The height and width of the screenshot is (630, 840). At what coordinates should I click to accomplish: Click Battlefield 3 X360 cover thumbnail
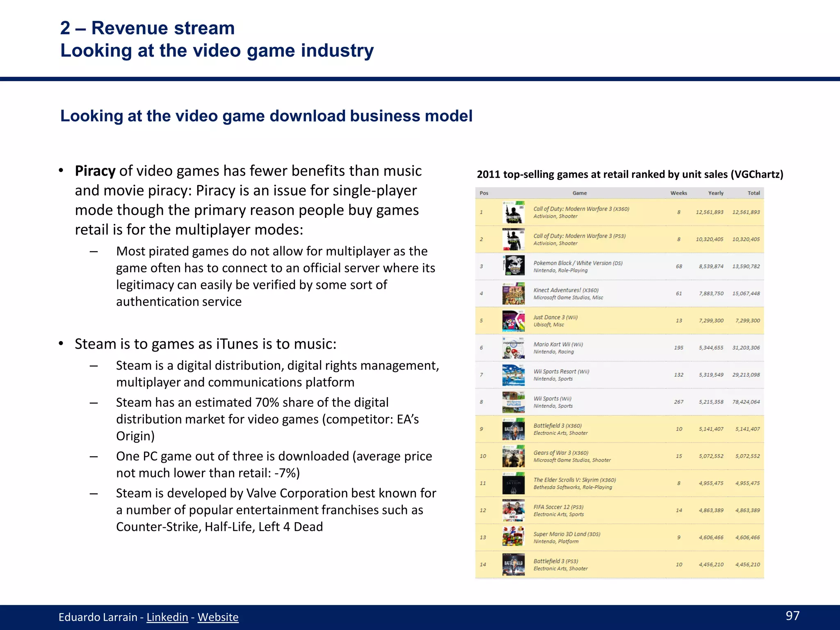tap(514, 429)
